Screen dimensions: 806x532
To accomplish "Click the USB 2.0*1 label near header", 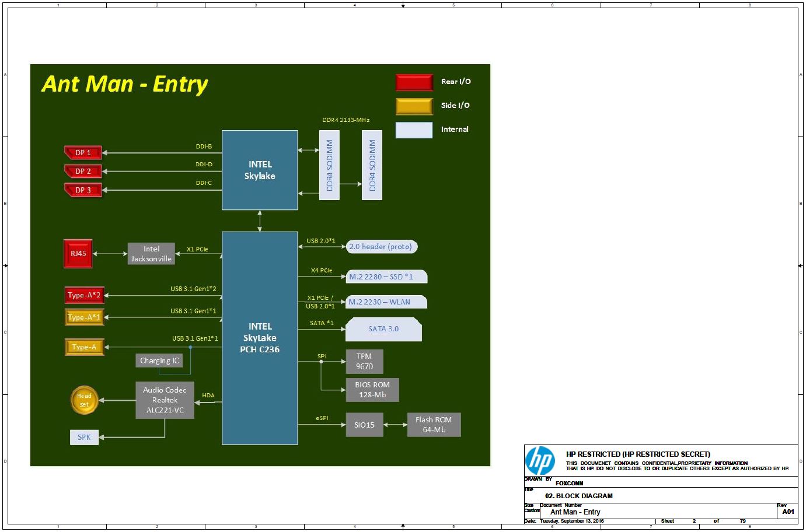I will (320, 240).
